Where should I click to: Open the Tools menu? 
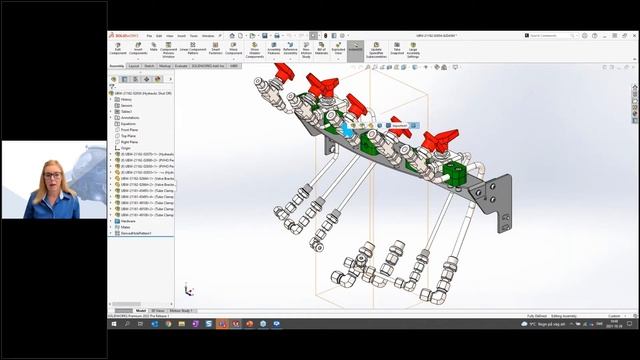pyautogui.click(x=193, y=36)
